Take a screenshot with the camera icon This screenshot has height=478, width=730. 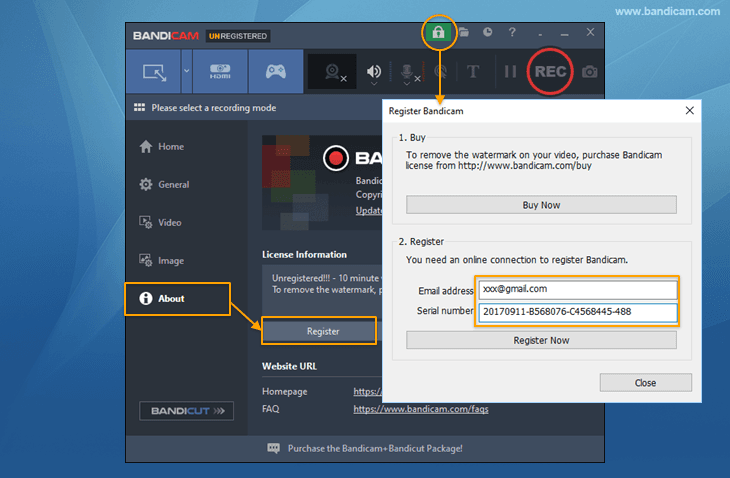coord(589,72)
